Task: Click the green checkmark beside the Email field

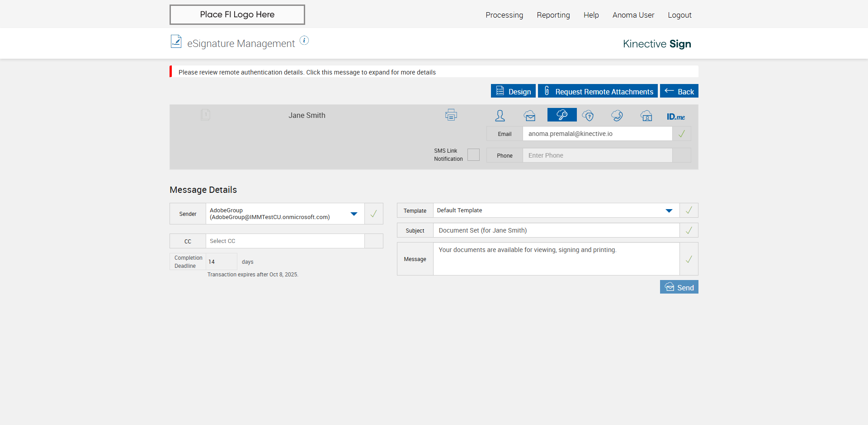Action: click(x=682, y=134)
